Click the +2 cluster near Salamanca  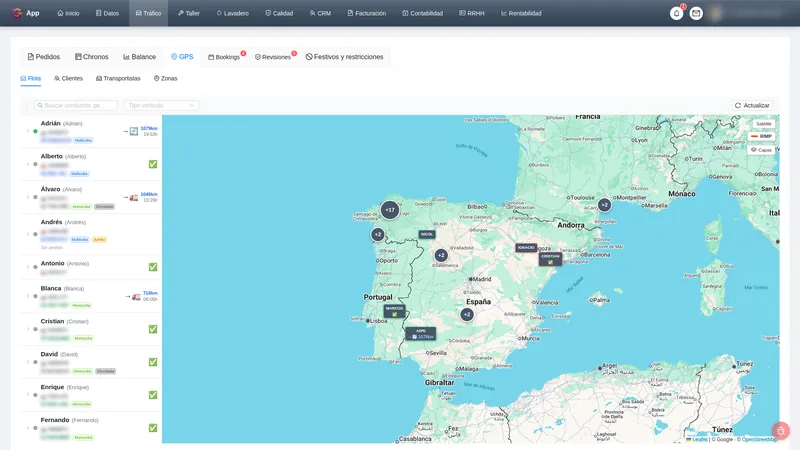pyautogui.click(x=441, y=255)
